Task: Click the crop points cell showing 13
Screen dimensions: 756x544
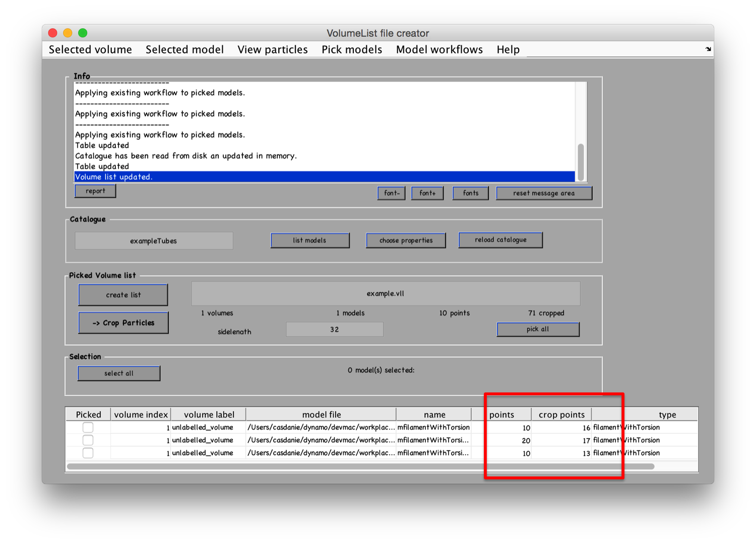Action: point(561,453)
